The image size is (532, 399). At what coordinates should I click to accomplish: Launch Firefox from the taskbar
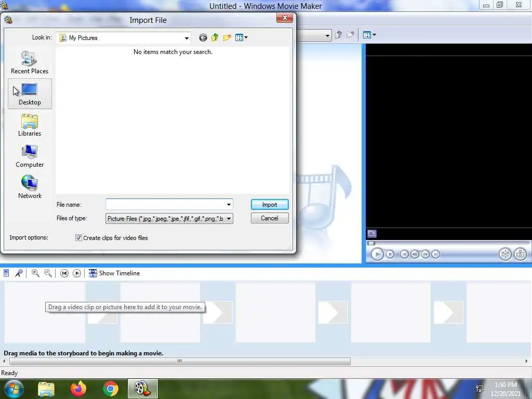click(78, 389)
